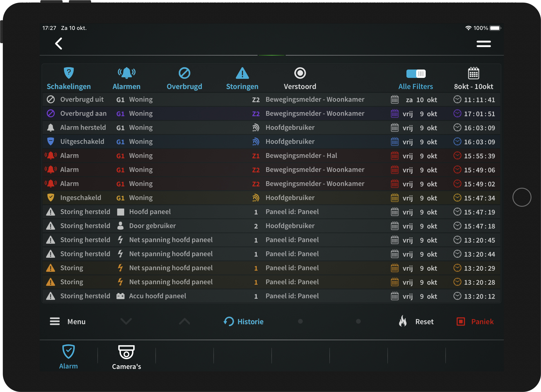Click the Historie refresh button

click(244, 321)
